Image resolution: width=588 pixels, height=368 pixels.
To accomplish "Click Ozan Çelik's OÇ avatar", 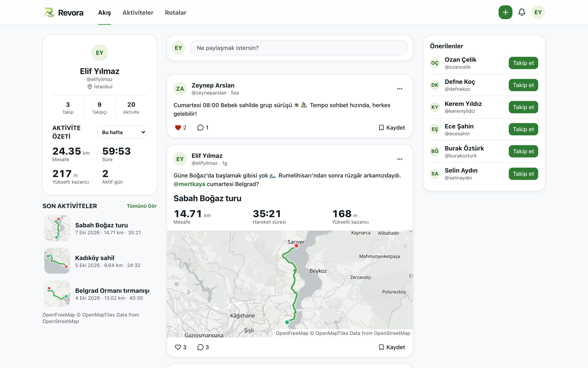I will pyautogui.click(x=435, y=63).
